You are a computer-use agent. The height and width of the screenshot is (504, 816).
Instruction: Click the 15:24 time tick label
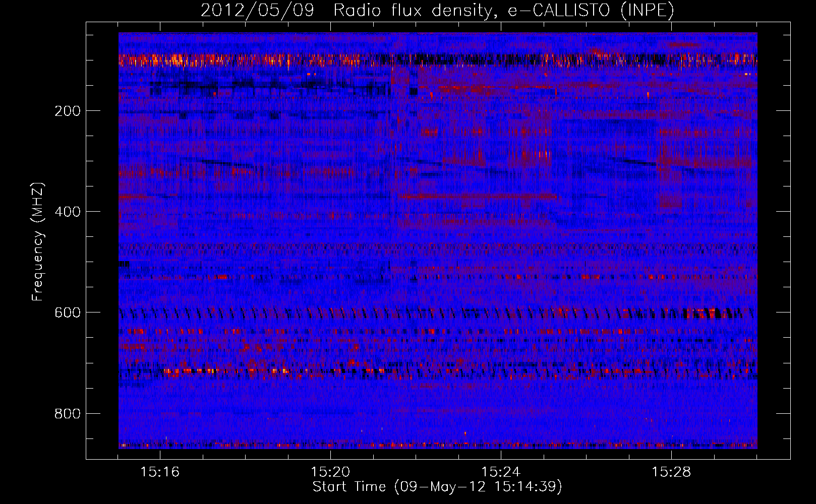click(501, 472)
